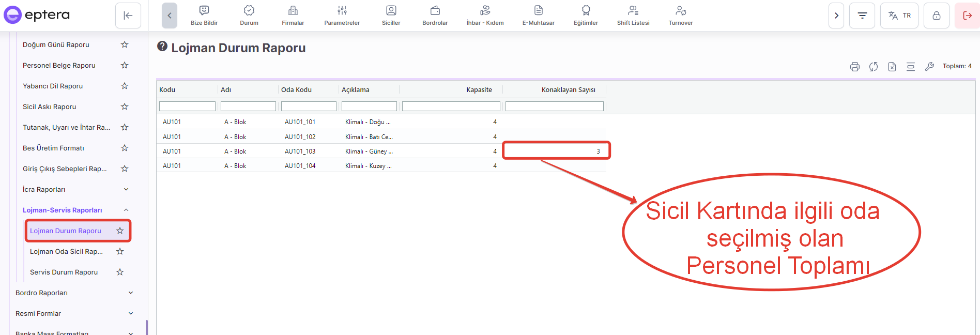Open table settings with the wrench icon
980x335 pixels.
tap(929, 67)
